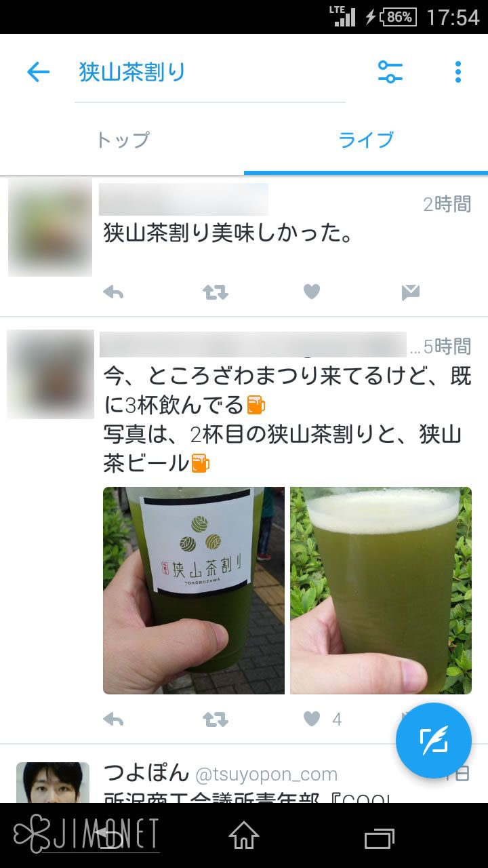Open the @tsuyopon_com profile link
The height and width of the screenshot is (868, 488).
(x=266, y=774)
